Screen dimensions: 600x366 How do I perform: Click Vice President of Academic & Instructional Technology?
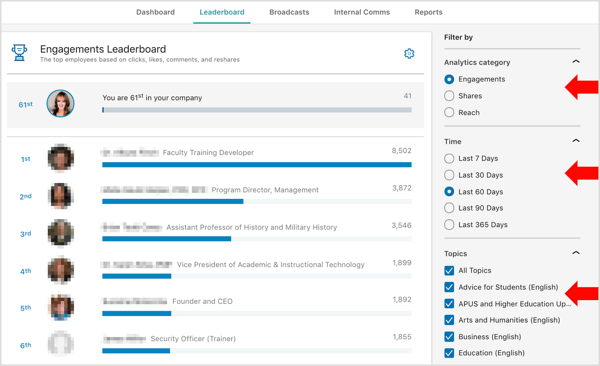271,265
